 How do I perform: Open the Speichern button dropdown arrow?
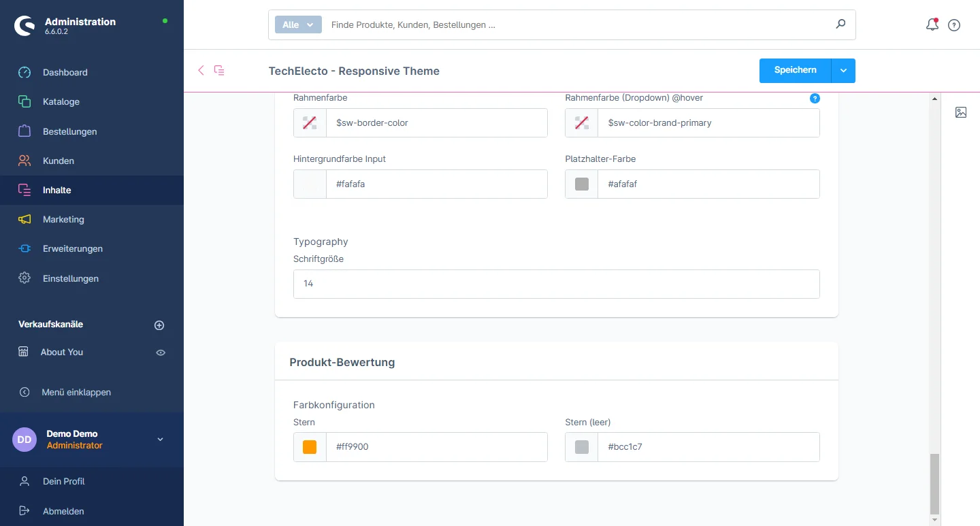(x=843, y=71)
